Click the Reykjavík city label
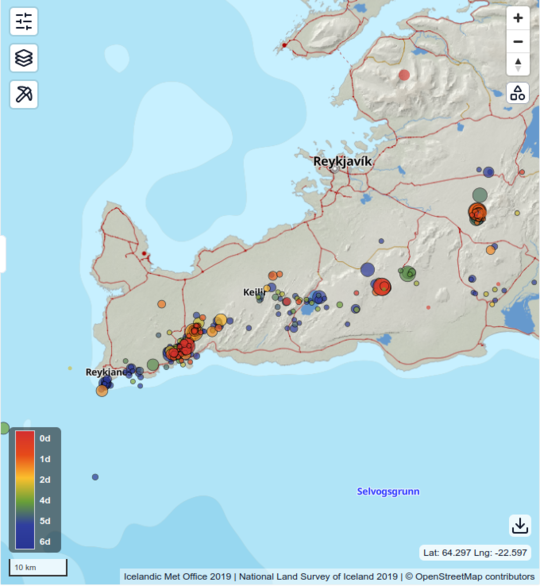The height and width of the screenshot is (586, 540). tap(342, 161)
